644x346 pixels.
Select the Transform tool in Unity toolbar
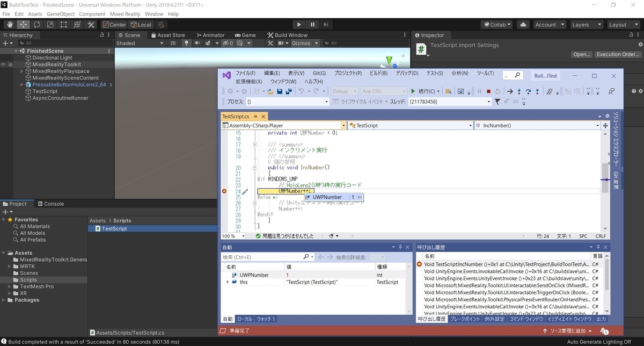77,25
